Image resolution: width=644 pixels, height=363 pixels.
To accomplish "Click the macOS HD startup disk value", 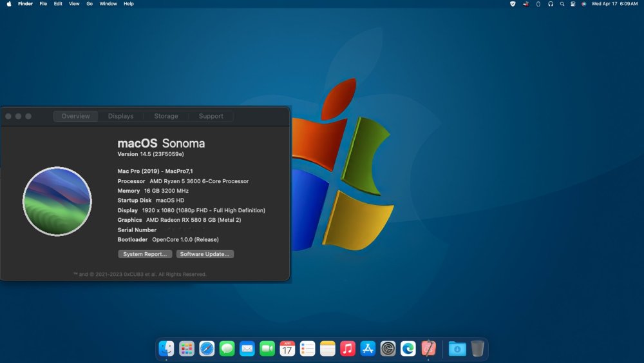I will 170,201.
